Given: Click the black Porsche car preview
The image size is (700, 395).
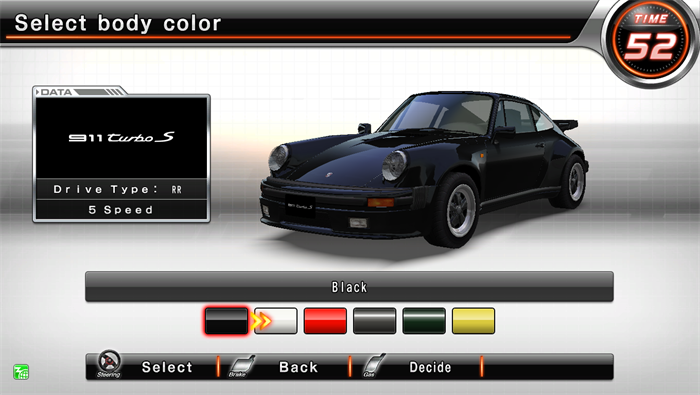Looking at the screenshot, I should (424, 169).
